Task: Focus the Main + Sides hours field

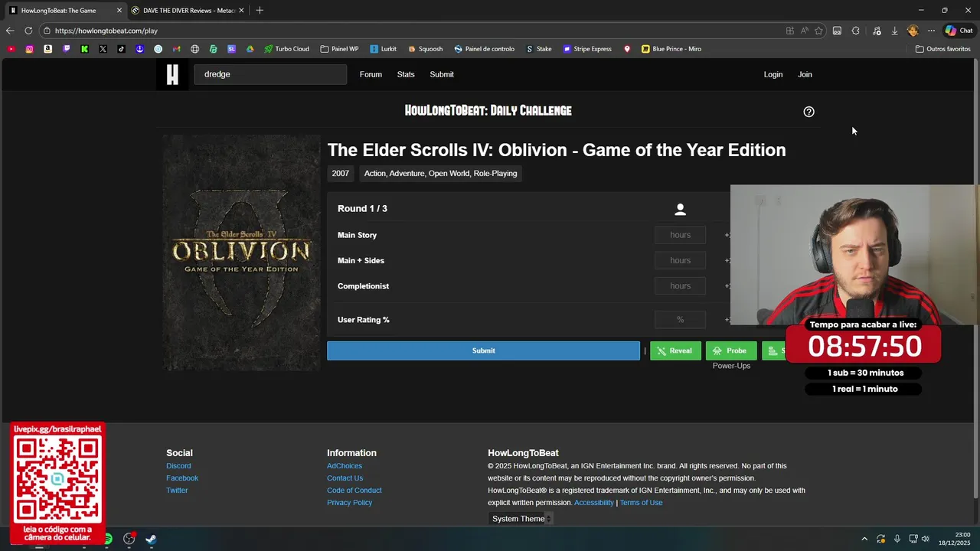Action: (680, 260)
